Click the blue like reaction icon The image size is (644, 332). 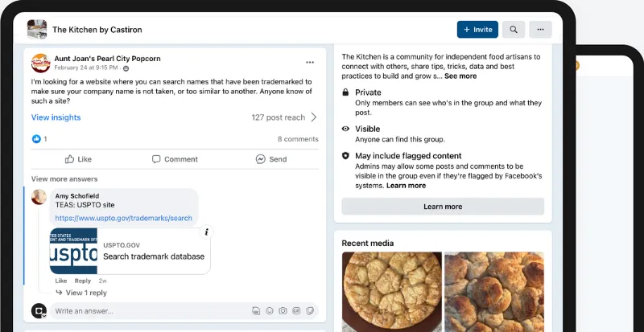pos(36,139)
